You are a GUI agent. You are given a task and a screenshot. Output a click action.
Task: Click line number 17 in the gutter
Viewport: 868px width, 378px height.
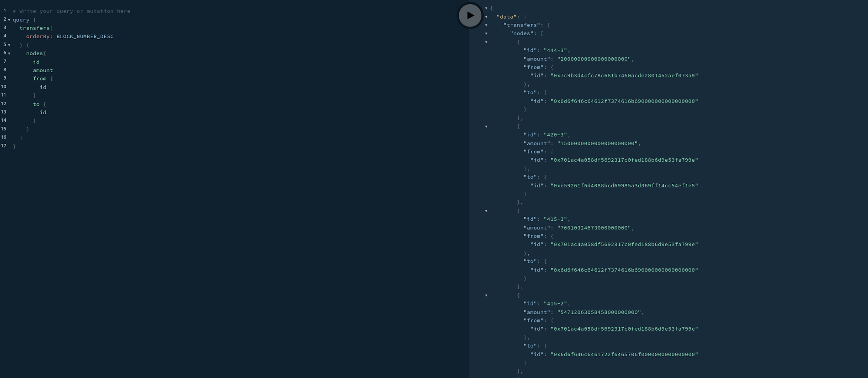click(4, 146)
